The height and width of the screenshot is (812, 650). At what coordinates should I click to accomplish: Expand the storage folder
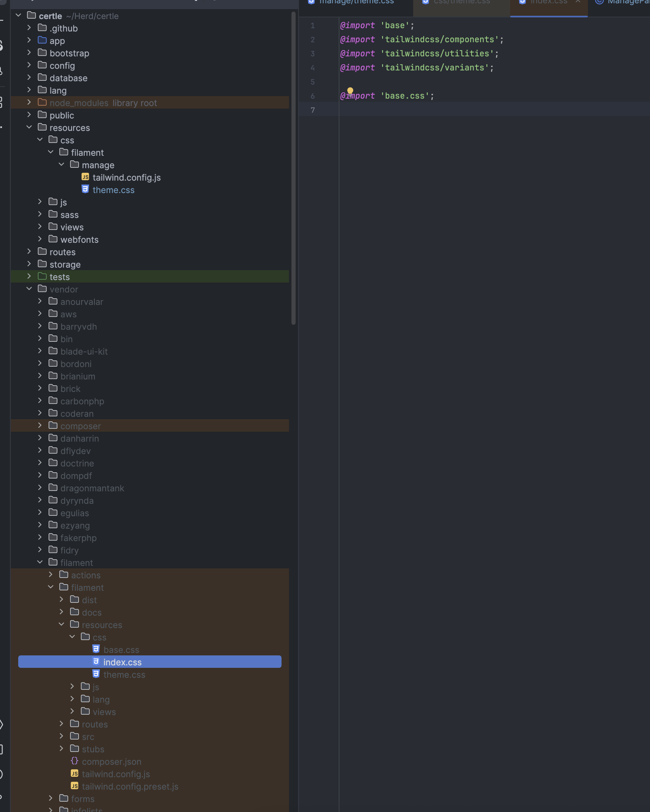click(x=29, y=264)
